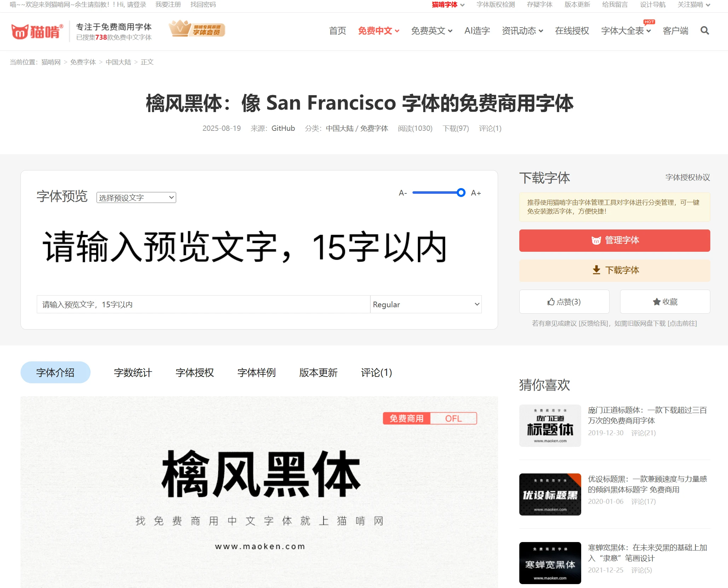The height and width of the screenshot is (588, 728).
Task: Click the font size slider handle
Action: click(461, 193)
